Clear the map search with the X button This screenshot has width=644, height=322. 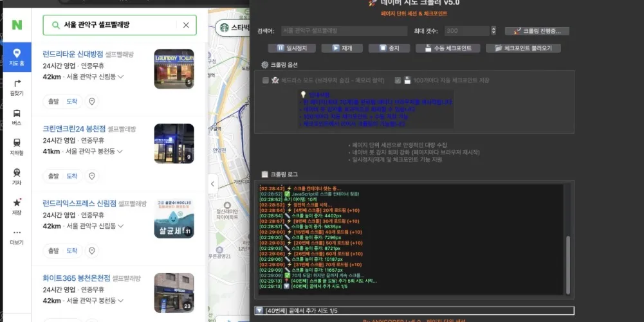[186, 25]
